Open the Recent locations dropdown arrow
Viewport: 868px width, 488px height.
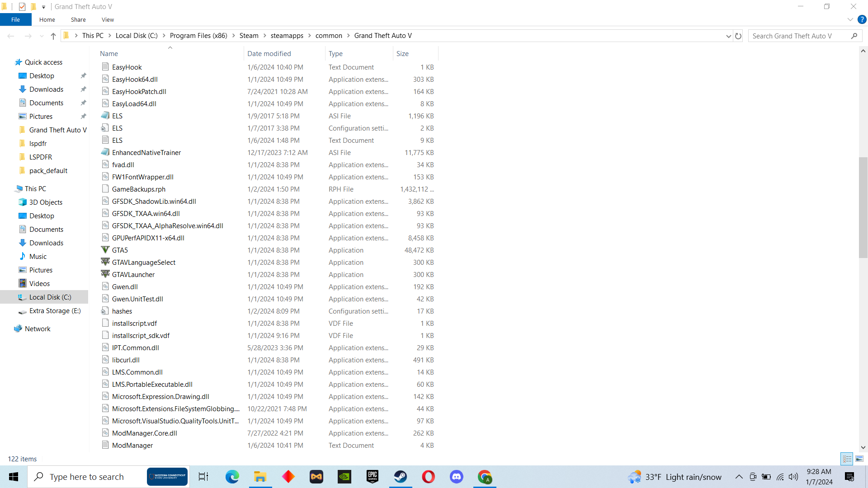point(42,36)
